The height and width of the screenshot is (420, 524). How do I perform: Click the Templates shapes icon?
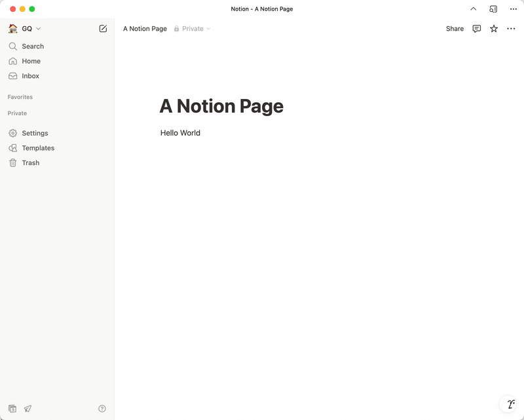click(12, 148)
